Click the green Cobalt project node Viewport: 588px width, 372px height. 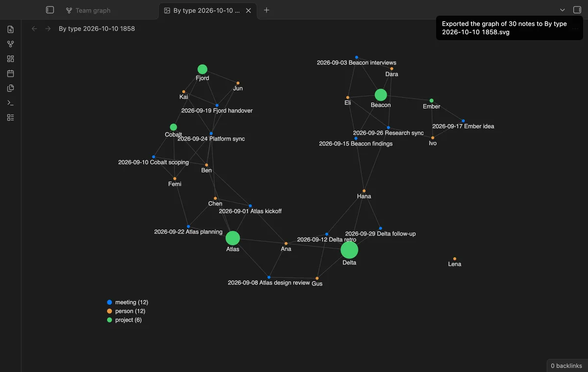173,127
